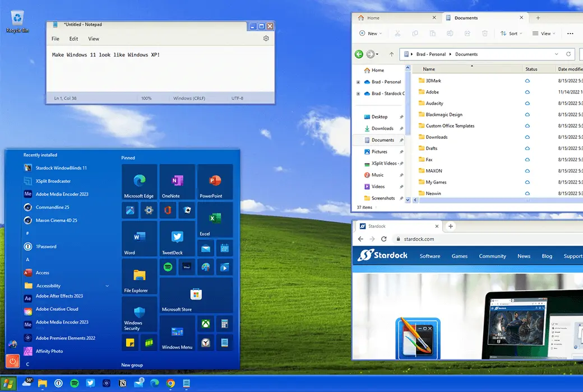Launch Excel from the pinned tiles

(x=215, y=220)
